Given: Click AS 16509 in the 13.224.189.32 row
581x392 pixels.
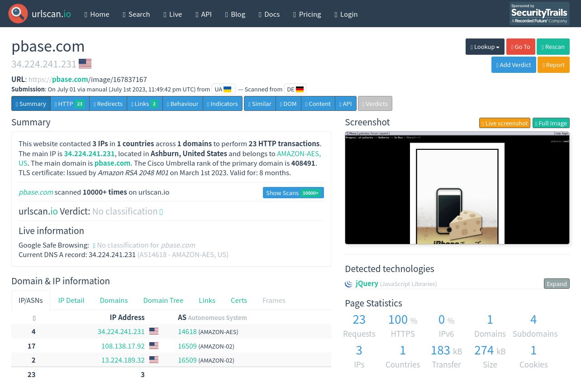Looking at the screenshot, I should click(187, 360).
